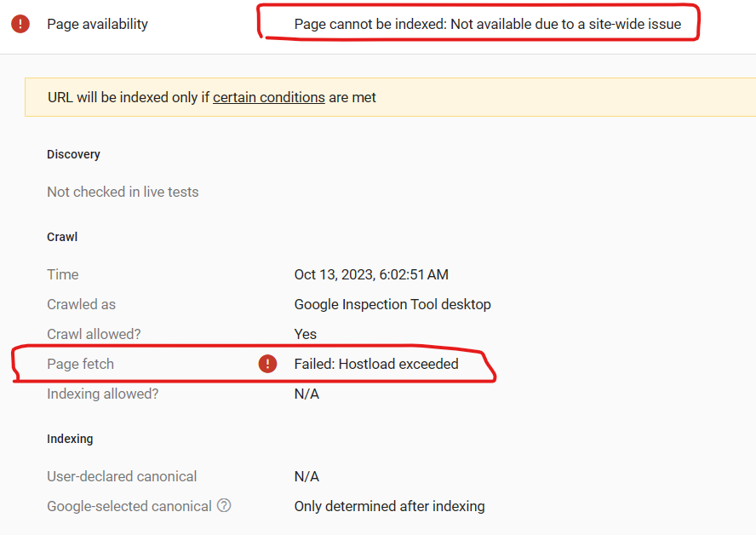Screen dimensions: 756x535
Task: Open the certain conditions link
Action: click(267, 96)
